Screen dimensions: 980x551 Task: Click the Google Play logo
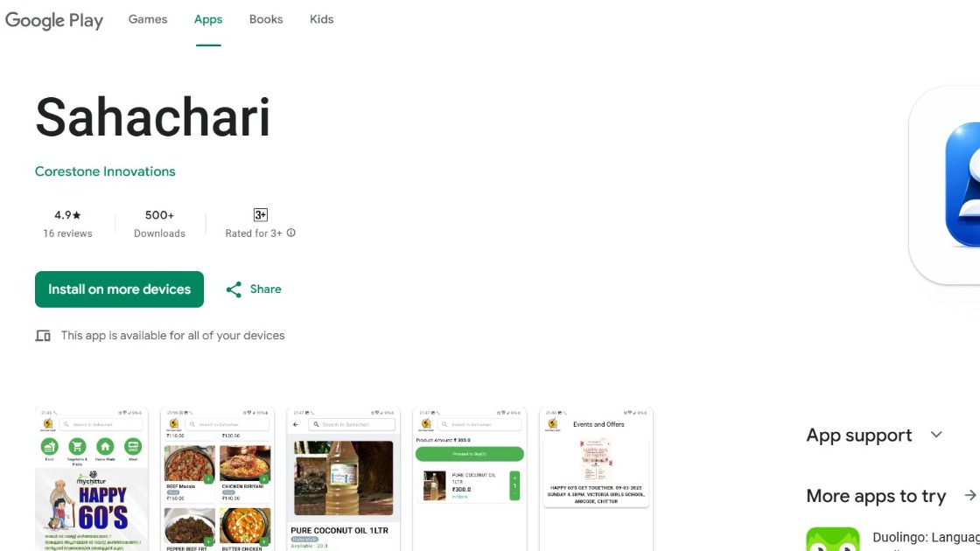tap(53, 20)
